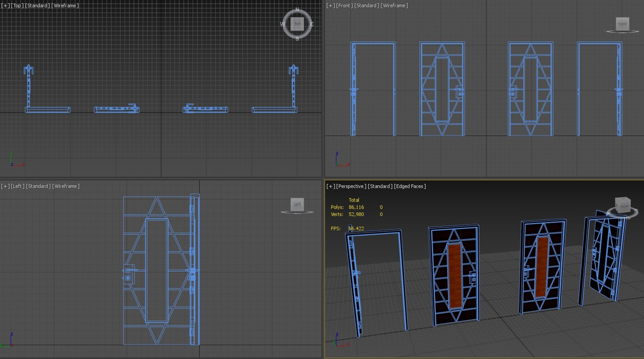Image resolution: width=644 pixels, height=359 pixels.
Task: Open the [Standard] menu in Perspective viewport
Action: 380,186
